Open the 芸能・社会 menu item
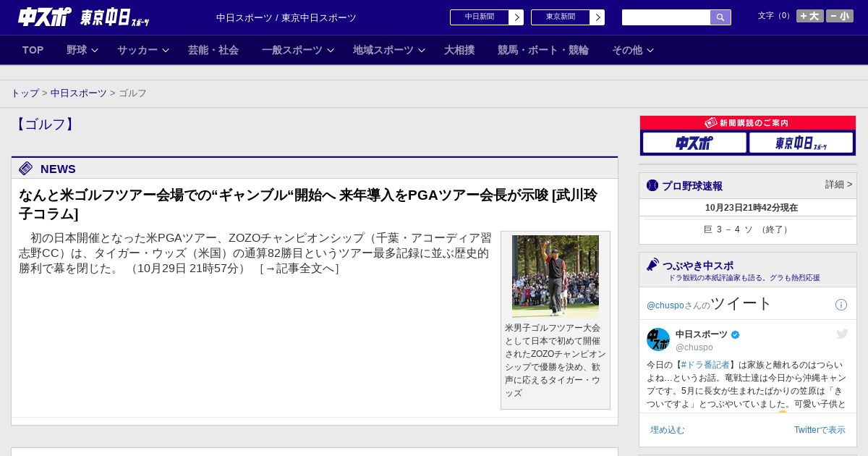868x456 pixels. (213, 50)
